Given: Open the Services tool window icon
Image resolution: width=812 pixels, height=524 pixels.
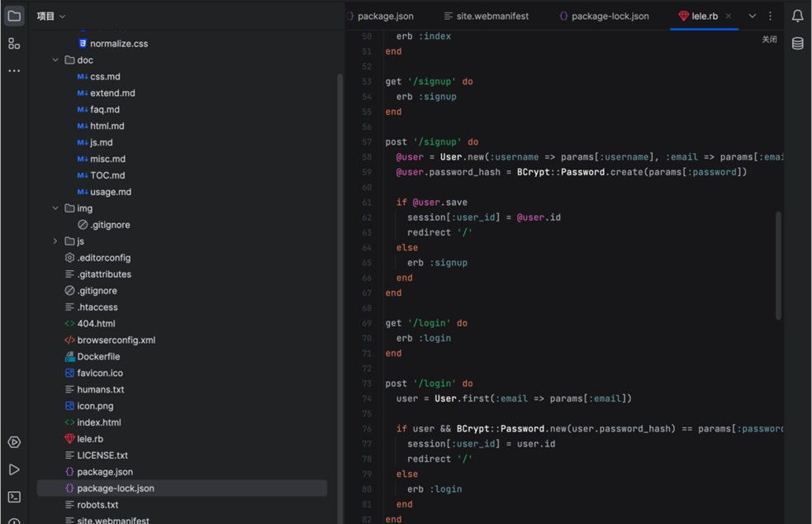Looking at the screenshot, I should (x=14, y=442).
